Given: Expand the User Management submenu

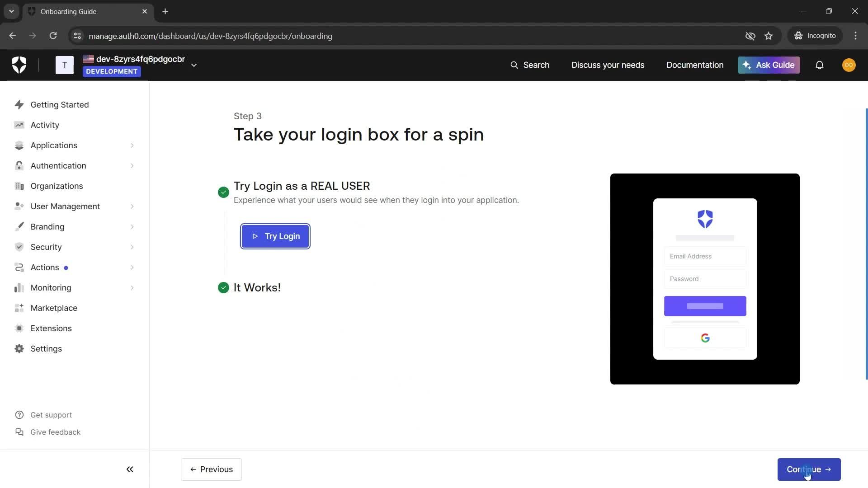Looking at the screenshot, I should coord(132,206).
